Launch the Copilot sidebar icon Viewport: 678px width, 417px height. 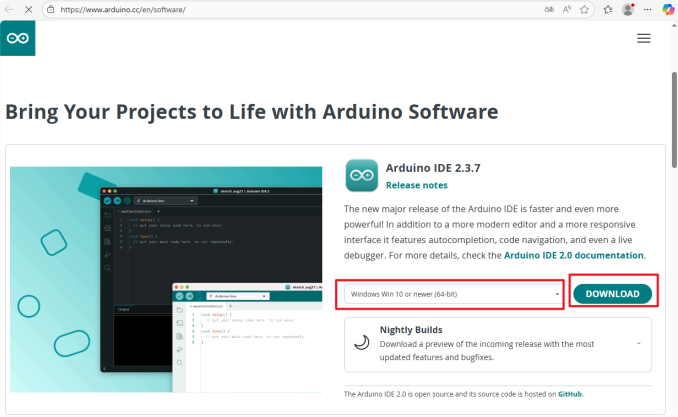point(668,9)
